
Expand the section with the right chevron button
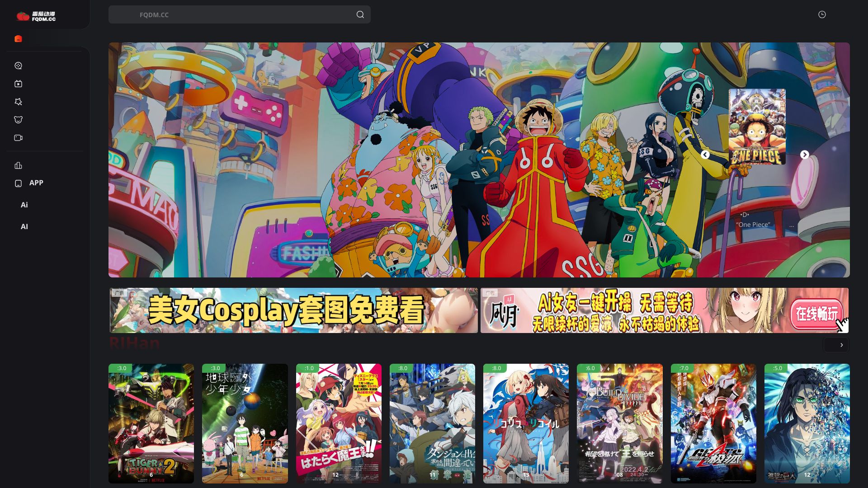[x=836, y=345]
